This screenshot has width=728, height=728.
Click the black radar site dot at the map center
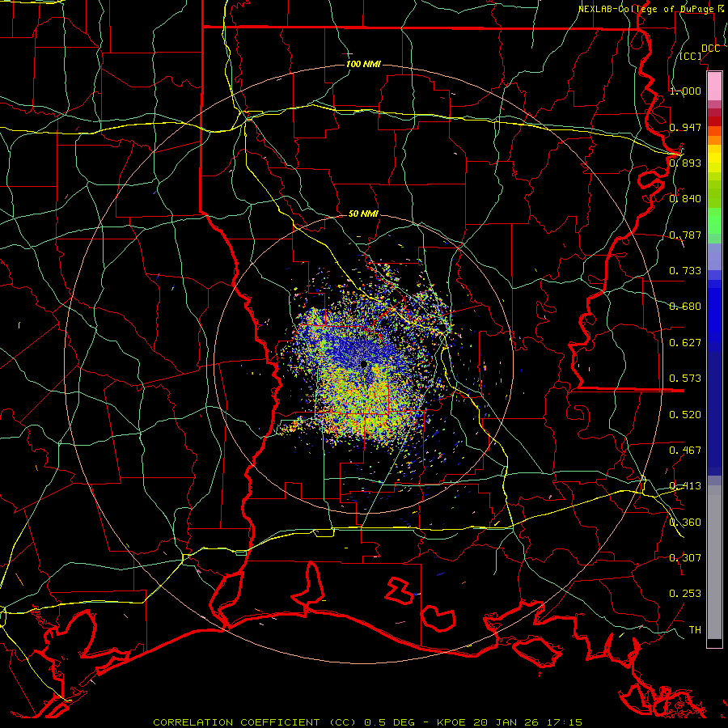click(x=364, y=365)
